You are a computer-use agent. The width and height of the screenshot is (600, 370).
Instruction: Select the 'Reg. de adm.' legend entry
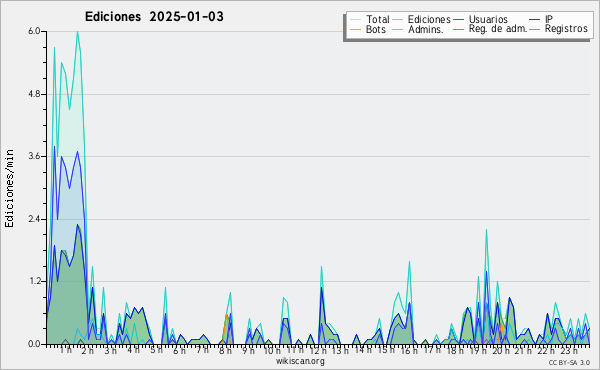498,29
